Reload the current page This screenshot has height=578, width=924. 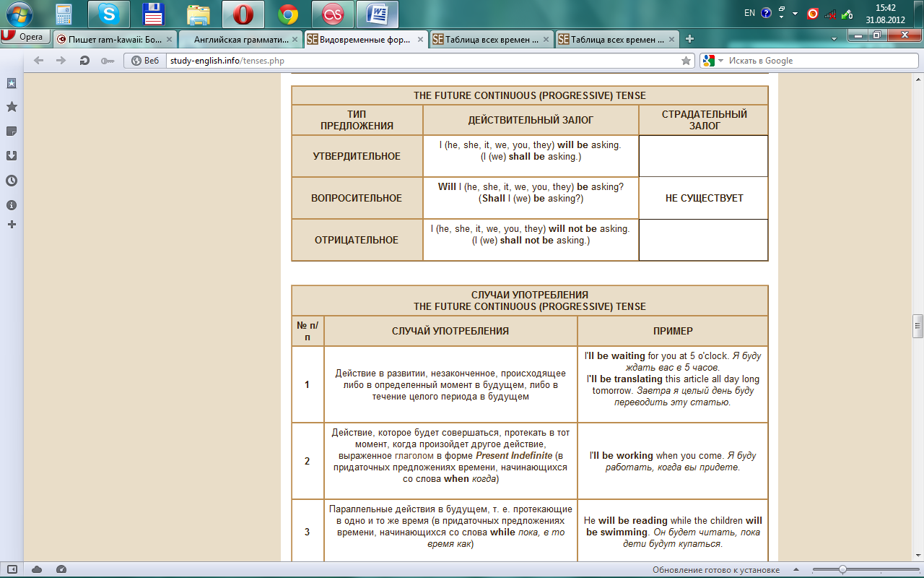(x=84, y=61)
